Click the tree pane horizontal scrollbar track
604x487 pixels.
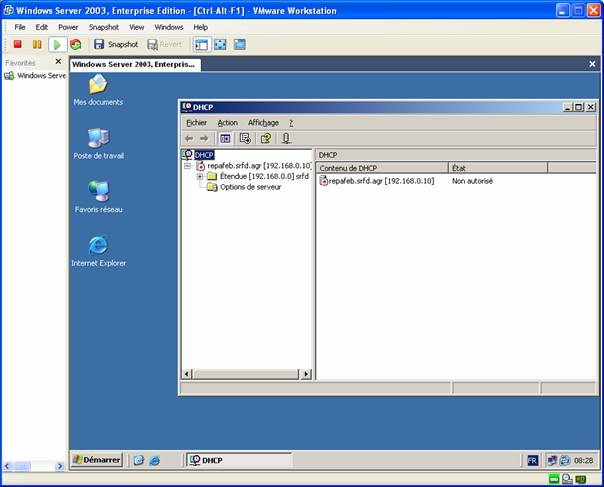pos(246,374)
